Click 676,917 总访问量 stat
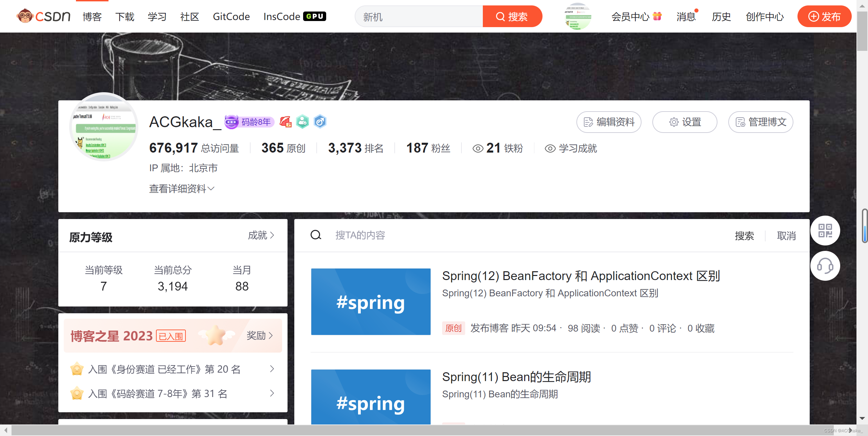 (x=194, y=148)
